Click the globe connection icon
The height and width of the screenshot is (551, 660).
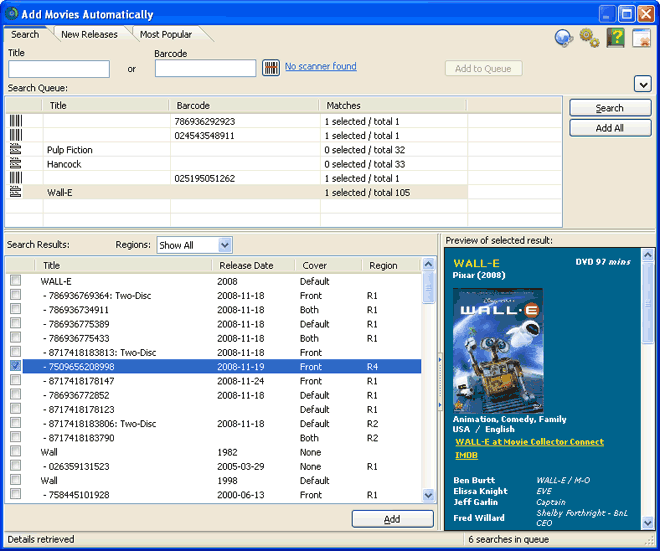tap(564, 37)
